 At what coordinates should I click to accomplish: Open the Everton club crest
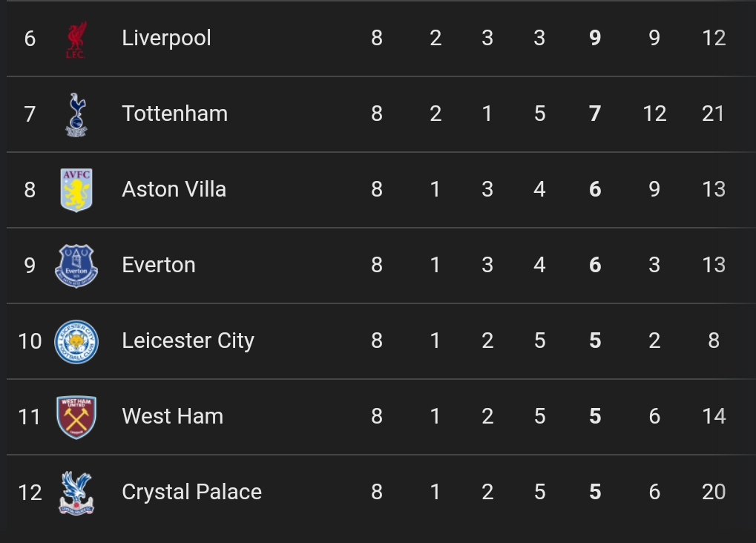pos(76,266)
